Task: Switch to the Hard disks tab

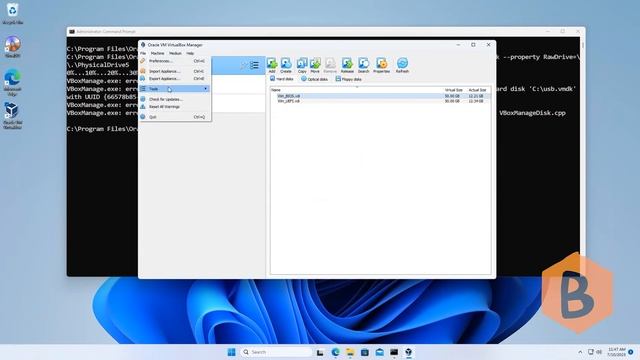Action: (x=282, y=79)
